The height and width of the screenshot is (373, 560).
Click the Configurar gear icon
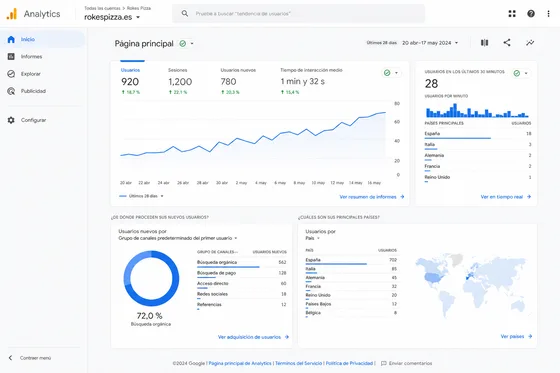[x=11, y=120]
